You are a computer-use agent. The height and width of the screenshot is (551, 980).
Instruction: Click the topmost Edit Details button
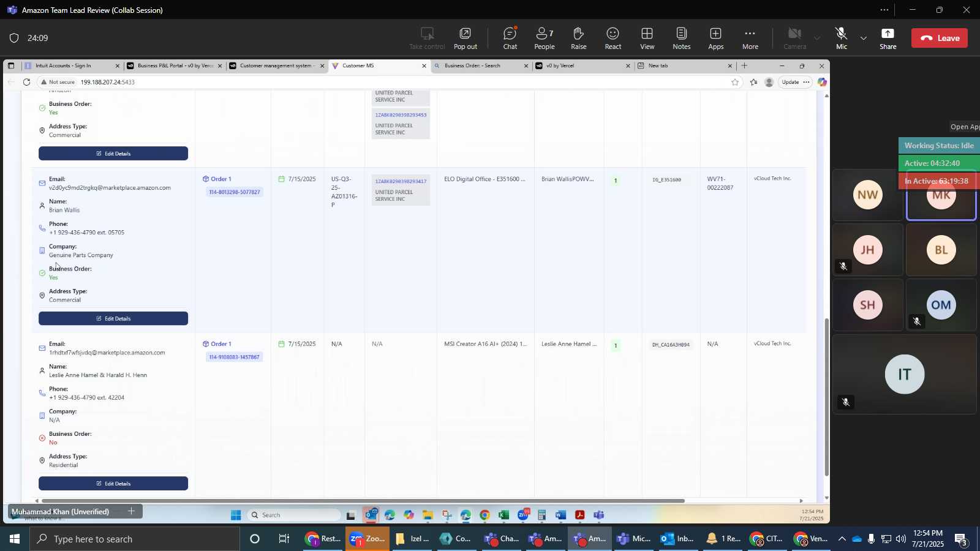[113, 154]
